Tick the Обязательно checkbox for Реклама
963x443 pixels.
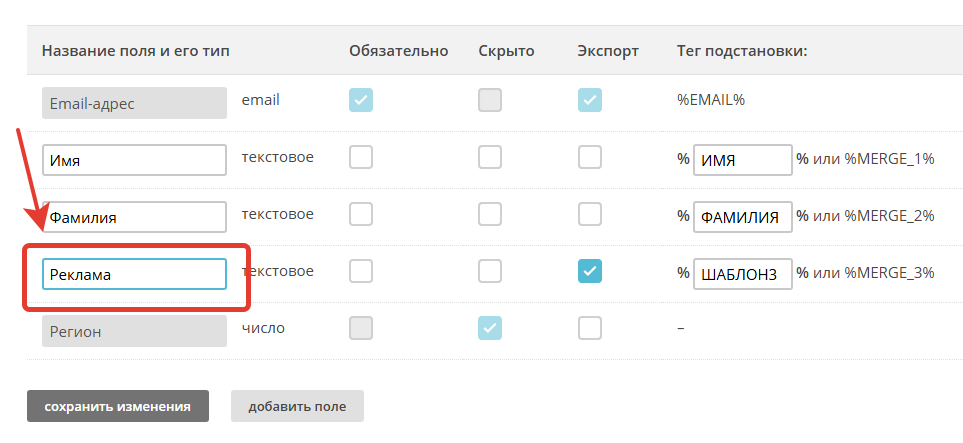tap(361, 272)
